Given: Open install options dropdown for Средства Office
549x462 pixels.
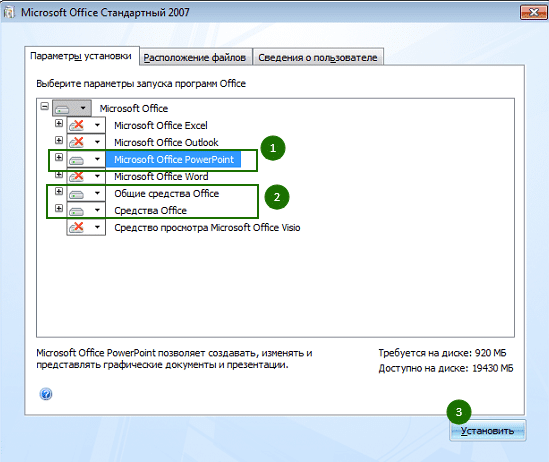Looking at the screenshot, I should pos(97,210).
